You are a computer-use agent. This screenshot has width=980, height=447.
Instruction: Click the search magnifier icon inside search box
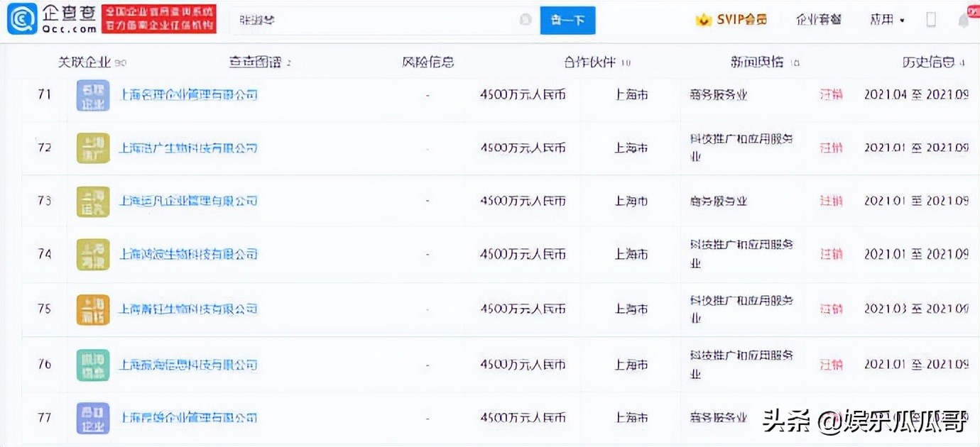pos(526,21)
